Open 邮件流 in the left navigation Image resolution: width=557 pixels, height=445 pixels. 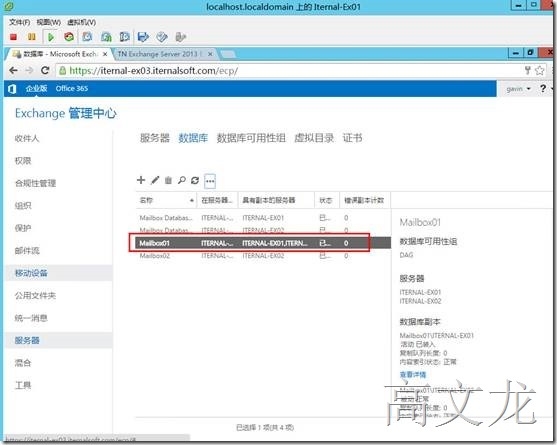tap(27, 251)
